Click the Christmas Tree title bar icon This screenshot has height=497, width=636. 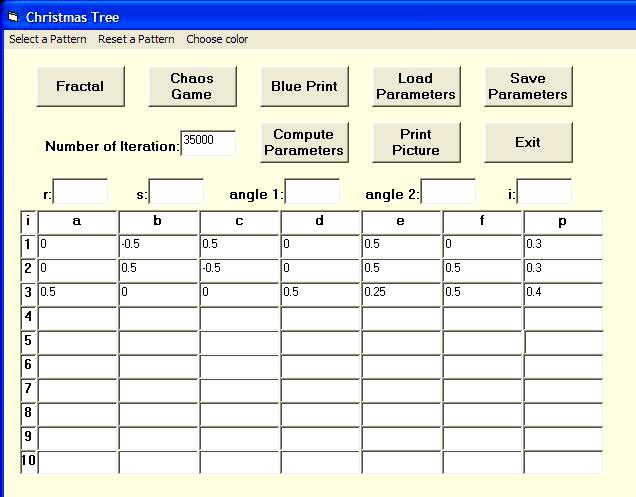pos(13,17)
